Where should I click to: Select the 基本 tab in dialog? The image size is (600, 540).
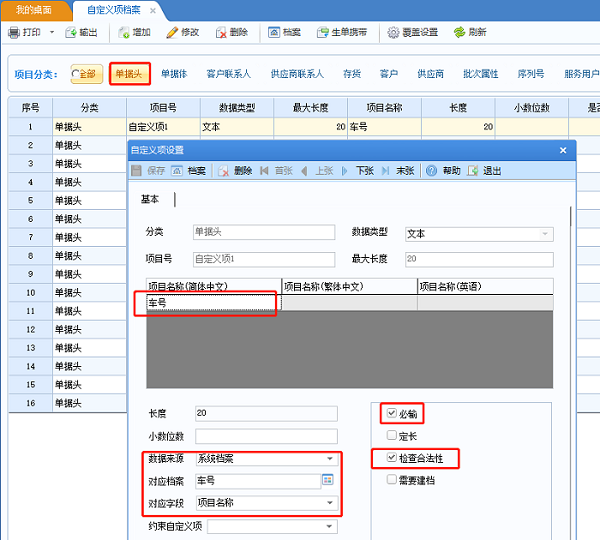(150, 199)
